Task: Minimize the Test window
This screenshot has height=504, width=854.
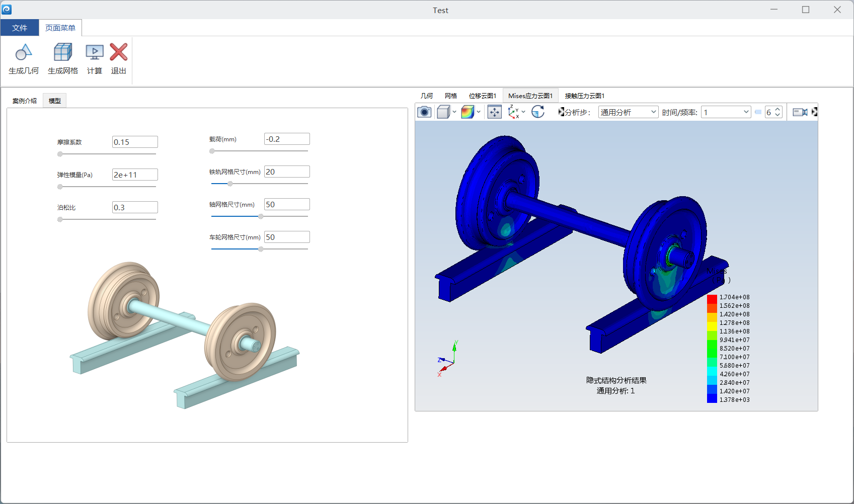Action: [x=774, y=10]
